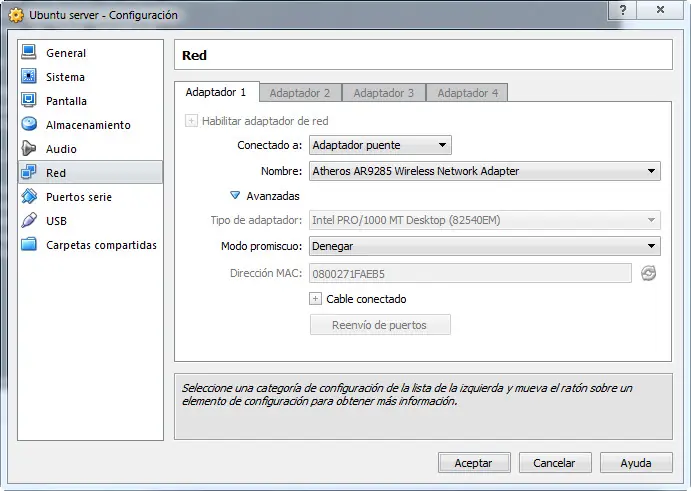Select the USB category label
This screenshot has width=691, height=491.
pos(56,221)
